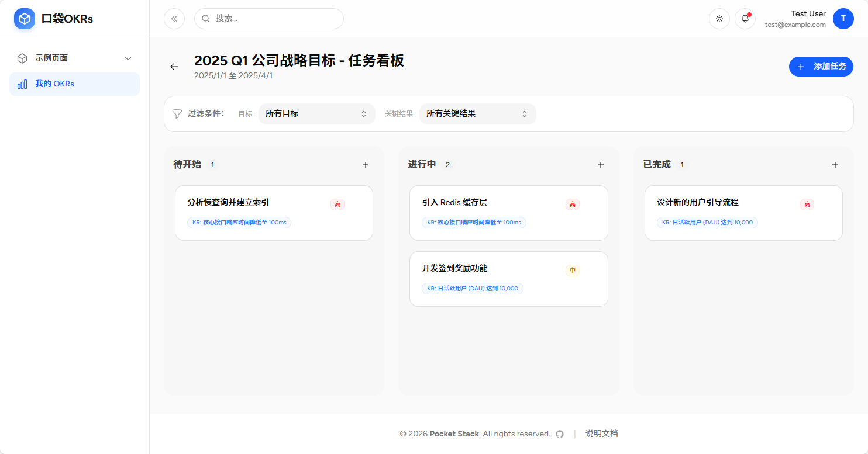The height and width of the screenshot is (454, 868).
Task: Open the Test User avatar menu
Action: (843, 19)
